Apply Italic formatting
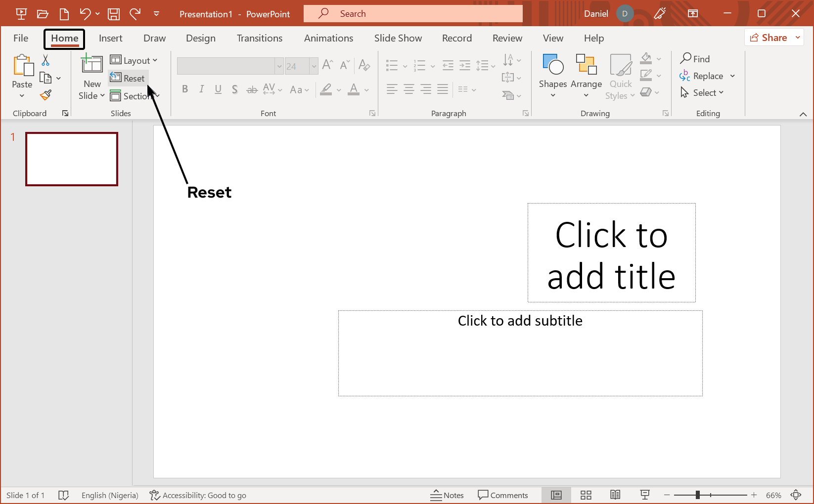This screenshot has height=504, width=814. click(x=201, y=89)
